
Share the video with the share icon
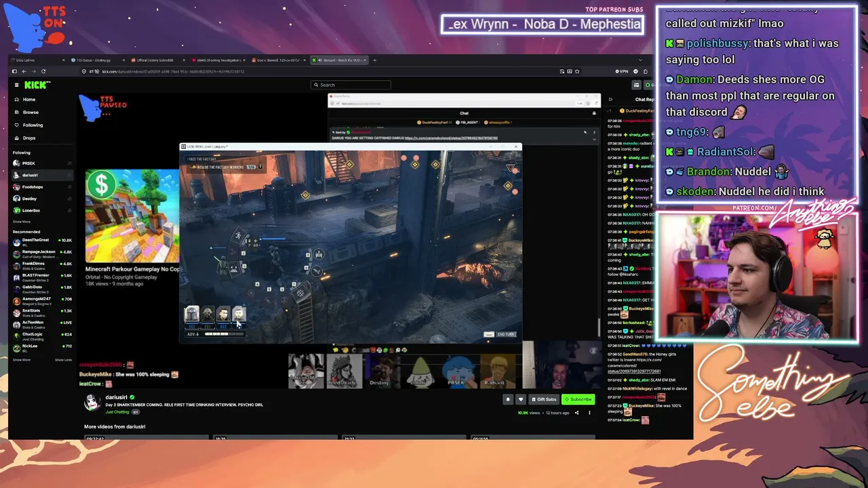[577, 413]
